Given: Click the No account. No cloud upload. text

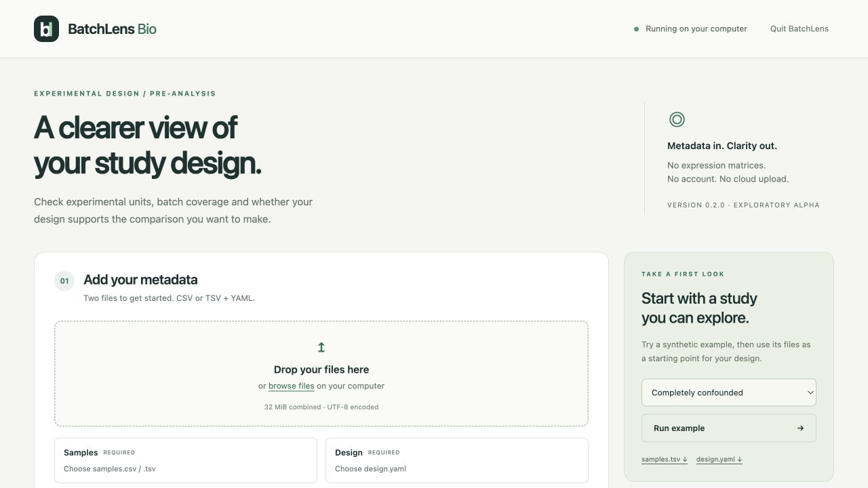Looking at the screenshot, I should (728, 179).
